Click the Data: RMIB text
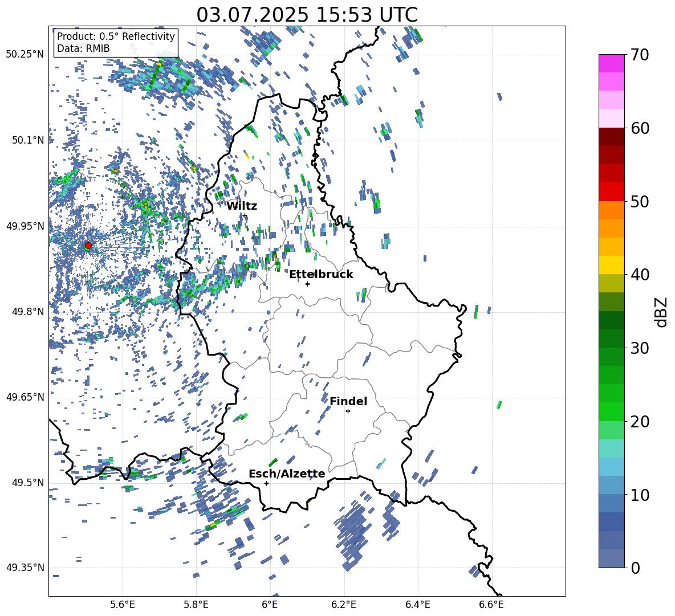The image size is (675, 616). click(x=83, y=48)
